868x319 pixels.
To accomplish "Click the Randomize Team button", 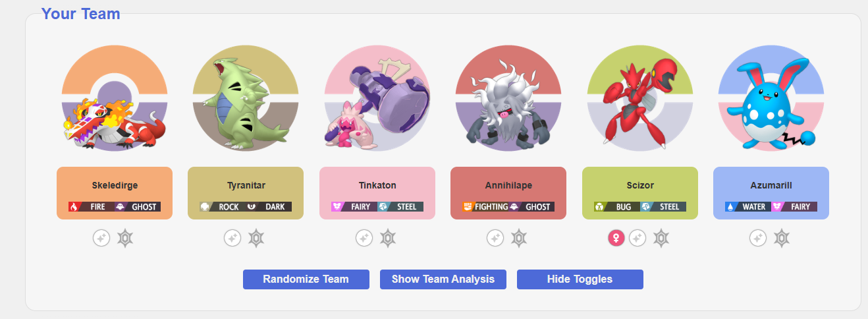I will [x=306, y=279].
